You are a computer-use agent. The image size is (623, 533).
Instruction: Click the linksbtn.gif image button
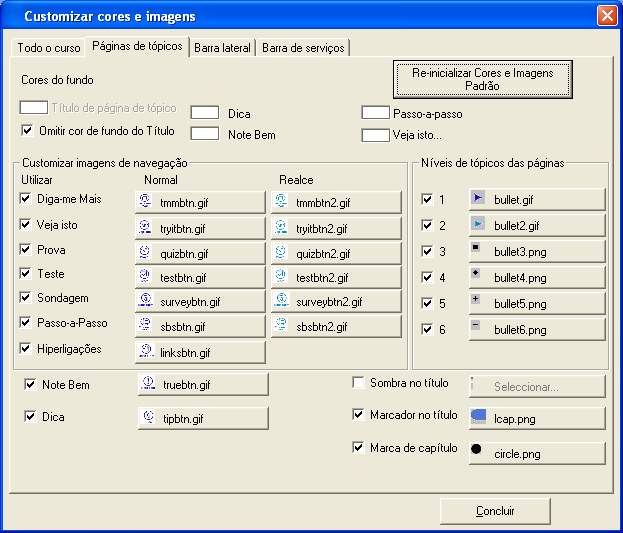tap(200, 352)
